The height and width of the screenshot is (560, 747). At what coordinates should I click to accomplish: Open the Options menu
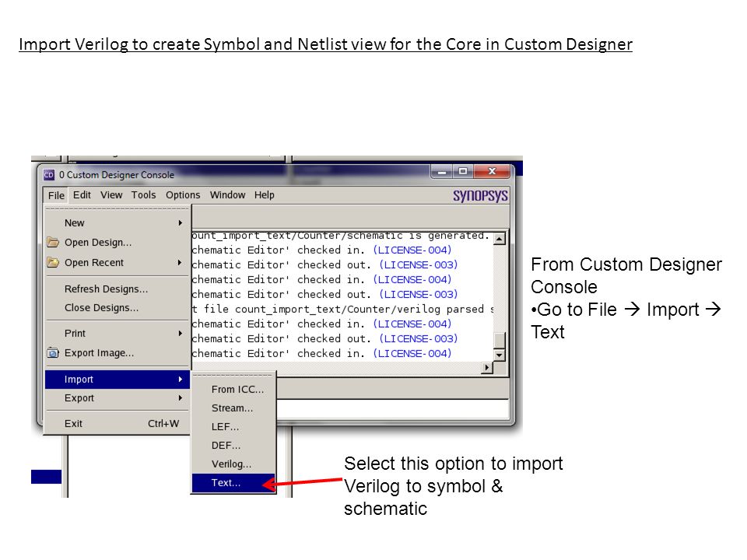pyautogui.click(x=183, y=194)
